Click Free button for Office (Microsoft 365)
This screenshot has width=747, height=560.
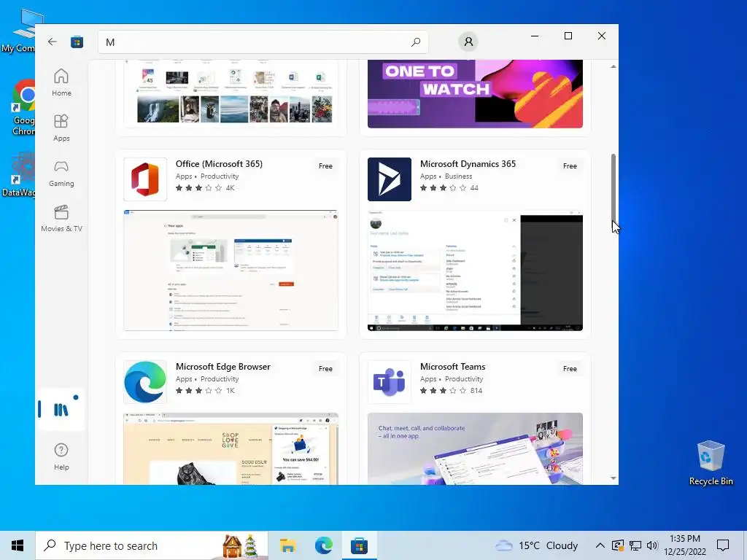point(325,166)
